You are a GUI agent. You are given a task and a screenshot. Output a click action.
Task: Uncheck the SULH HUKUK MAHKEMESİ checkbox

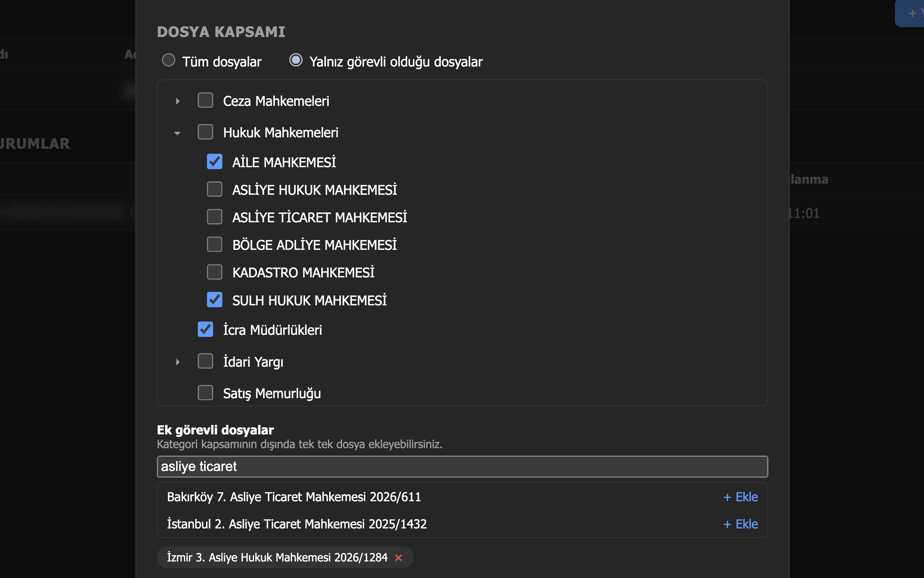pyautogui.click(x=215, y=300)
